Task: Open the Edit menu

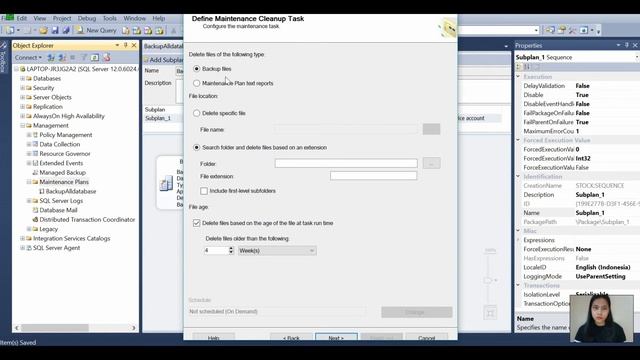Action: 22,18
